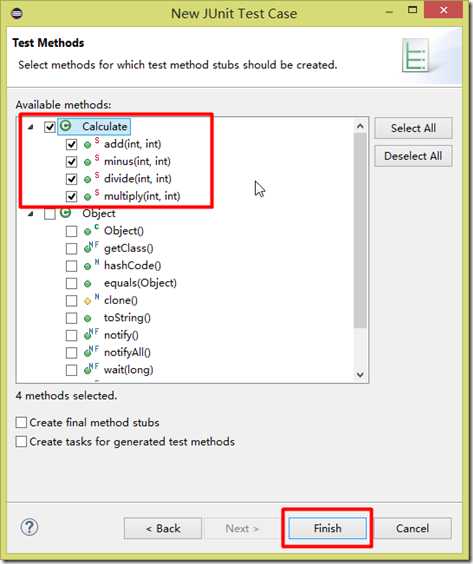Select the toString() method label
The image size is (473, 564).
tap(127, 318)
